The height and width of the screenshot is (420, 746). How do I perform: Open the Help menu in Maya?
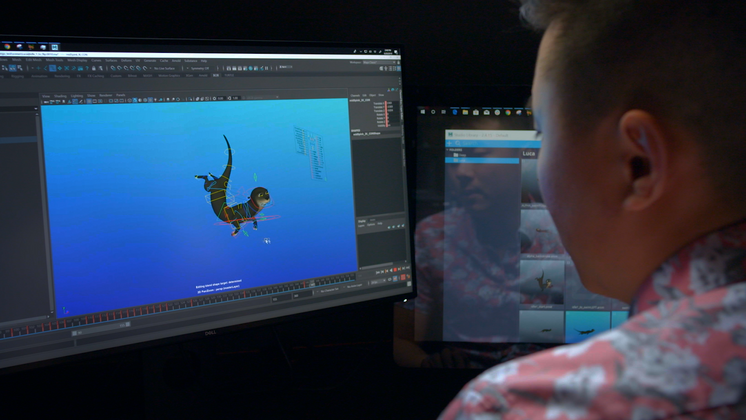click(204, 61)
